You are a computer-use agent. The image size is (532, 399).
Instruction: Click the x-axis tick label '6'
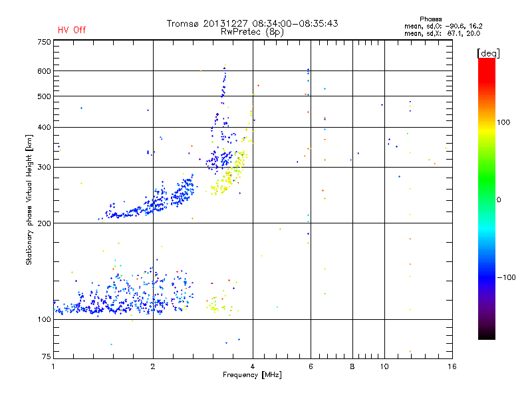[311, 366]
